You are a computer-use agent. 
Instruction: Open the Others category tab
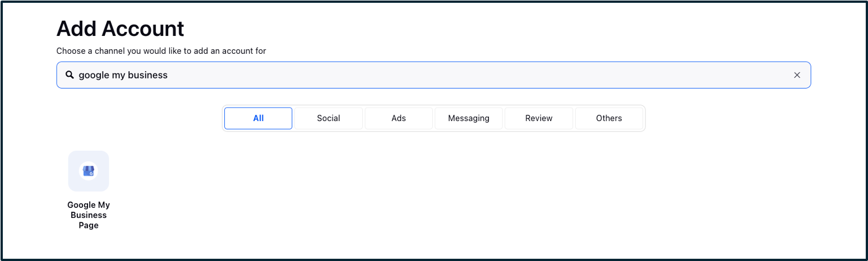(609, 118)
